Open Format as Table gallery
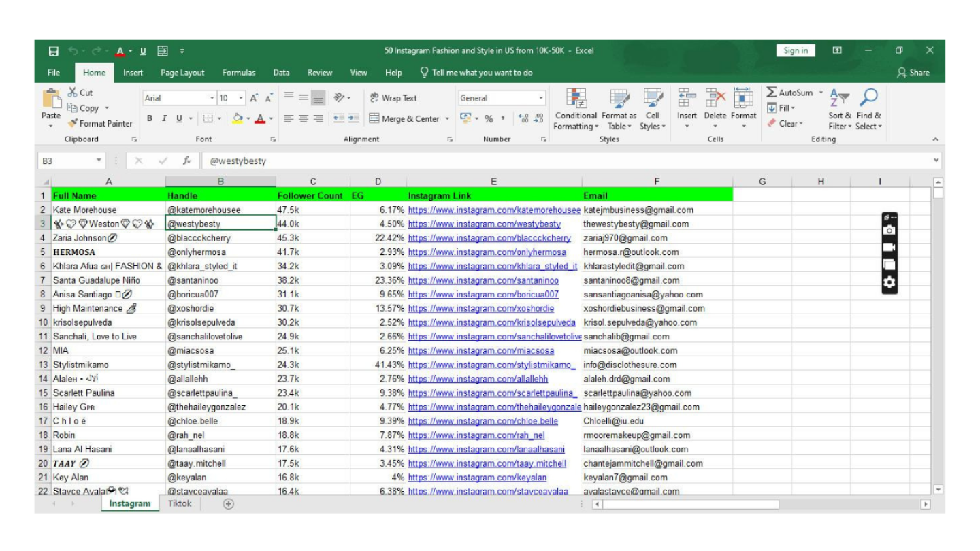Viewport: 980px width, 551px height. [x=619, y=109]
